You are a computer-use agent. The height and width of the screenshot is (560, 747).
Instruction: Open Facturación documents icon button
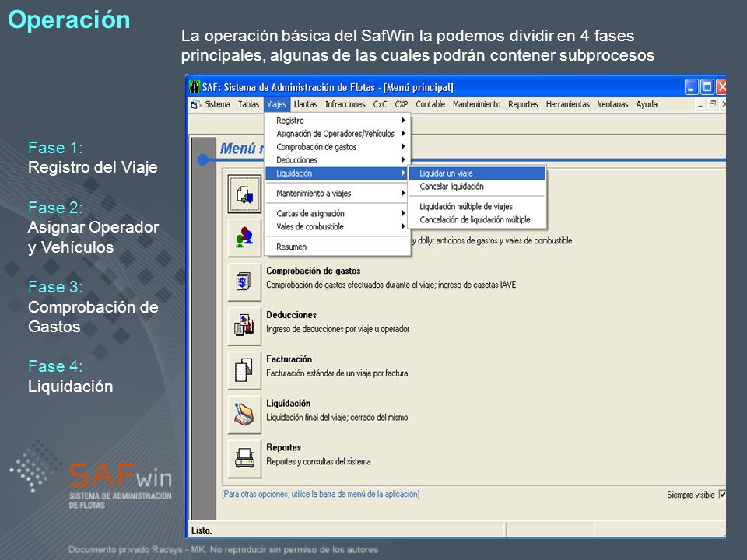point(244,370)
